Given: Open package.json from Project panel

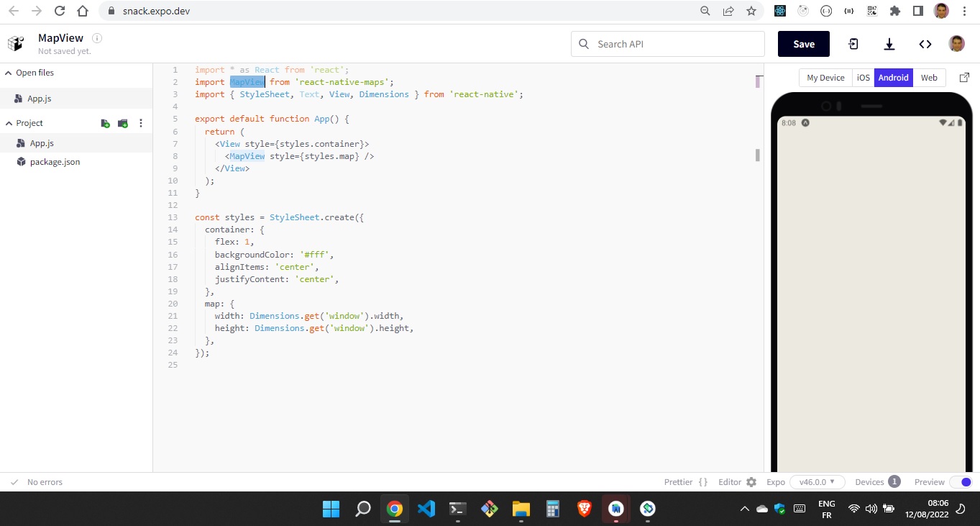Looking at the screenshot, I should [53, 161].
